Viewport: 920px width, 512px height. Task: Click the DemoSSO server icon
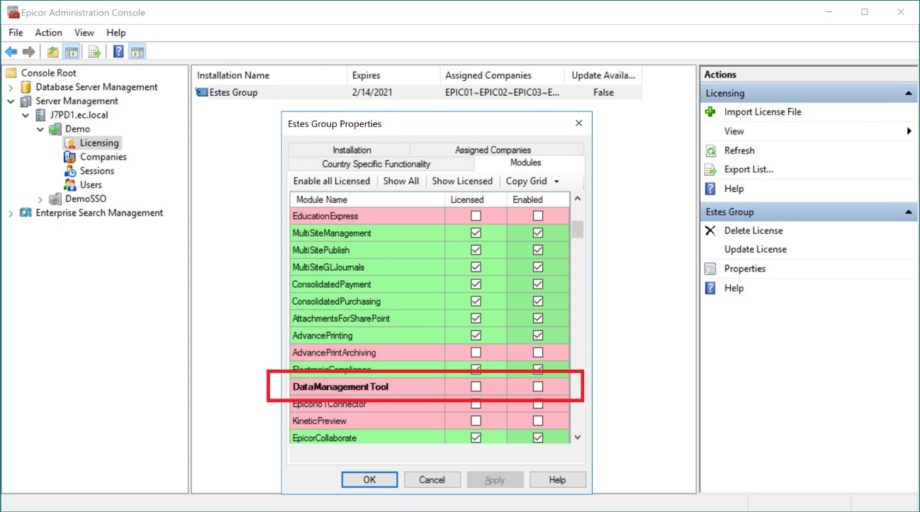point(55,199)
